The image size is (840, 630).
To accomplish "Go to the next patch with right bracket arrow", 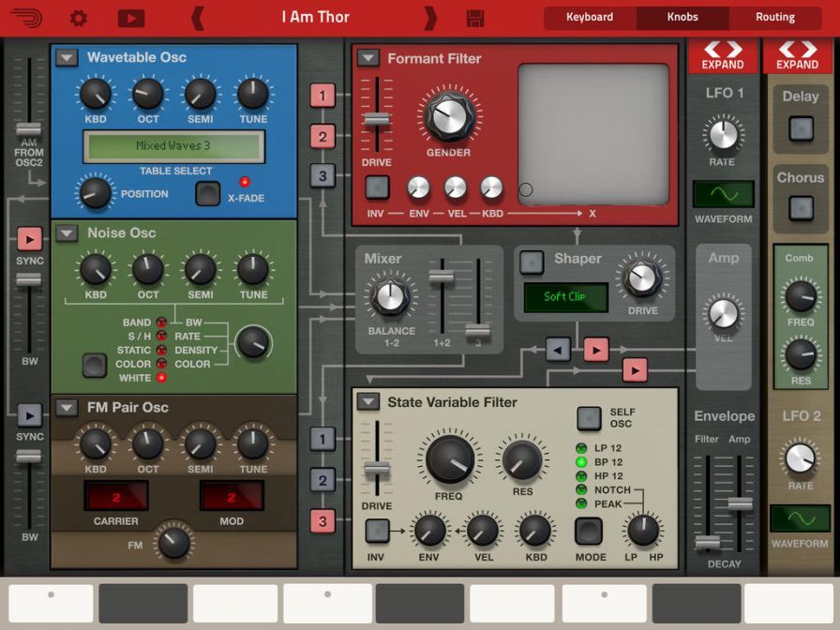I will pos(430,18).
